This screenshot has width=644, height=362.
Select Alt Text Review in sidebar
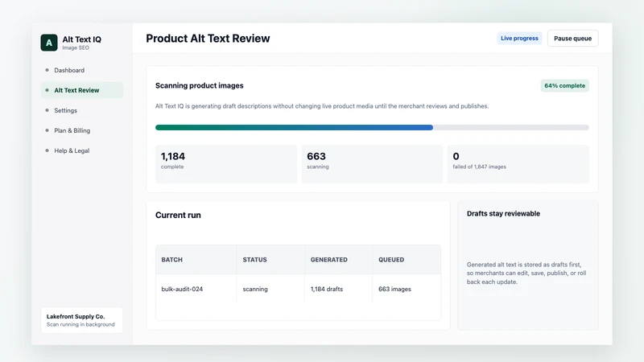point(82,90)
